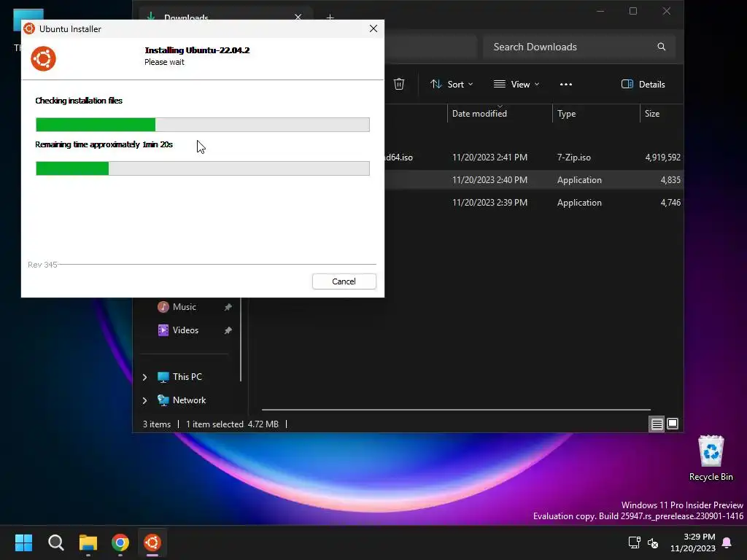The height and width of the screenshot is (560, 747).
Task: Open muted volume icon in system tray
Action: [653, 542]
